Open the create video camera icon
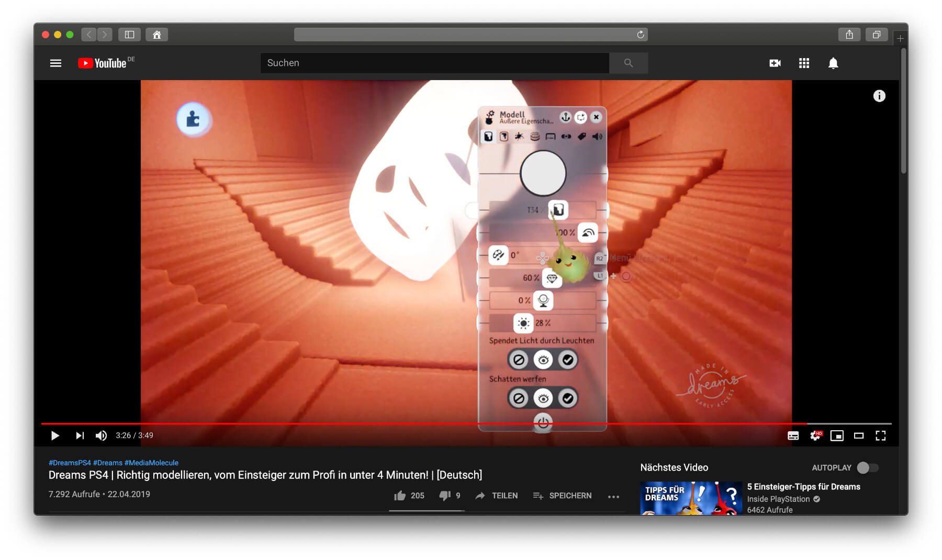 (x=775, y=63)
